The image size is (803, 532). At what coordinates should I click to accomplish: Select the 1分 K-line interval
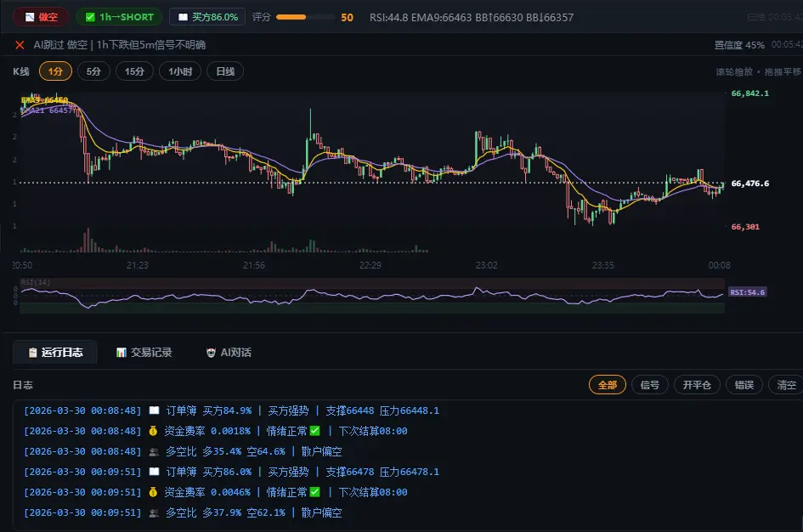55,71
